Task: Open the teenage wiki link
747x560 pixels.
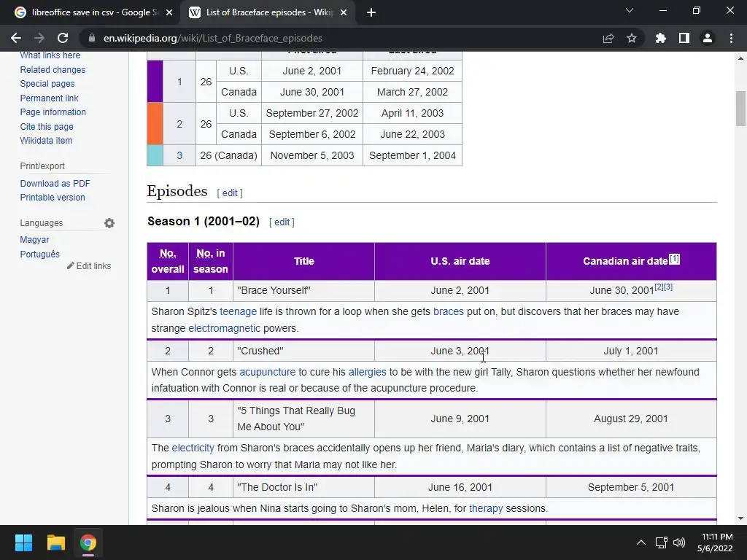Action: pos(239,311)
